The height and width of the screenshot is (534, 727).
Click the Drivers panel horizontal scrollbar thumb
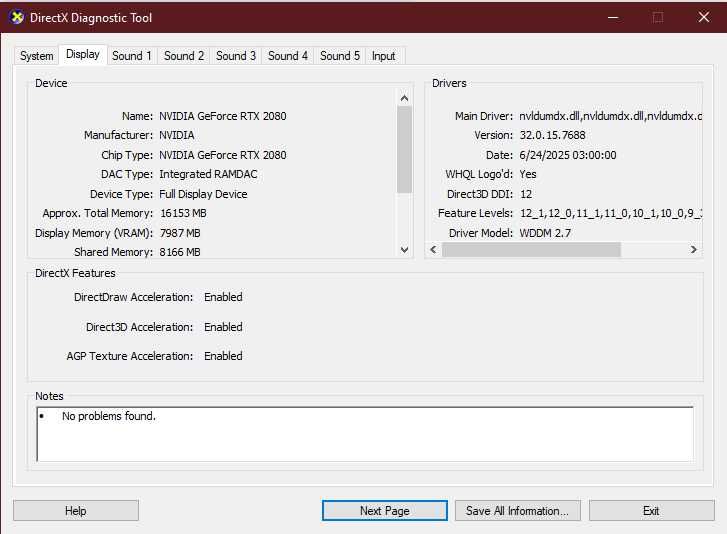coord(531,249)
